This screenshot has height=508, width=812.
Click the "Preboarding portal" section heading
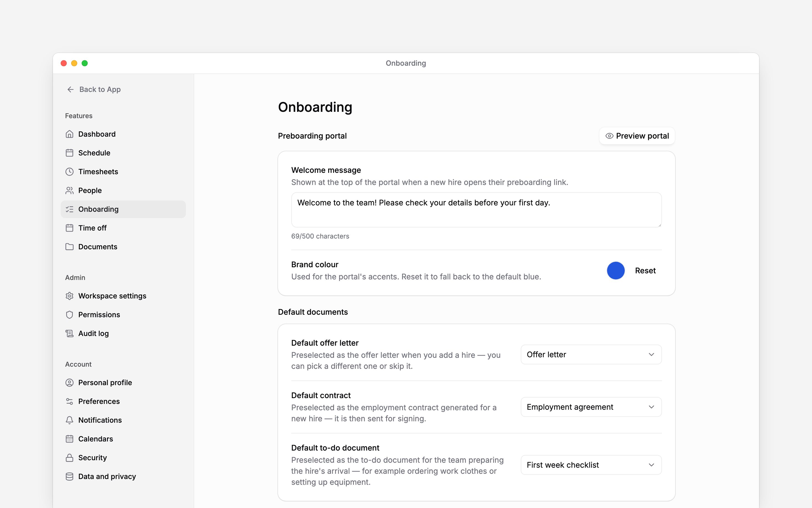point(312,136)
